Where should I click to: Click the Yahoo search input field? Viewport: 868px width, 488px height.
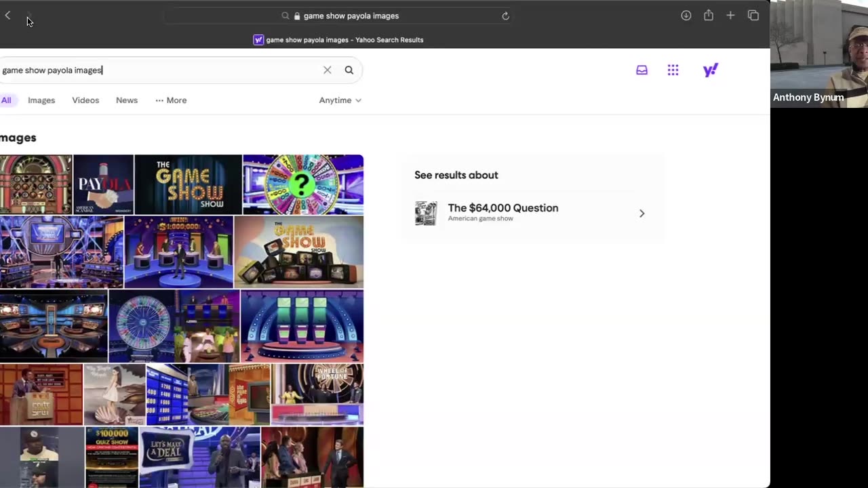tap(159, 70)
